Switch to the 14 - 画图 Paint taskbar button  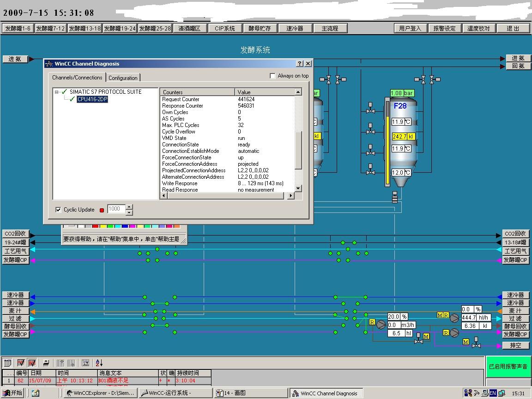(251, 393)
